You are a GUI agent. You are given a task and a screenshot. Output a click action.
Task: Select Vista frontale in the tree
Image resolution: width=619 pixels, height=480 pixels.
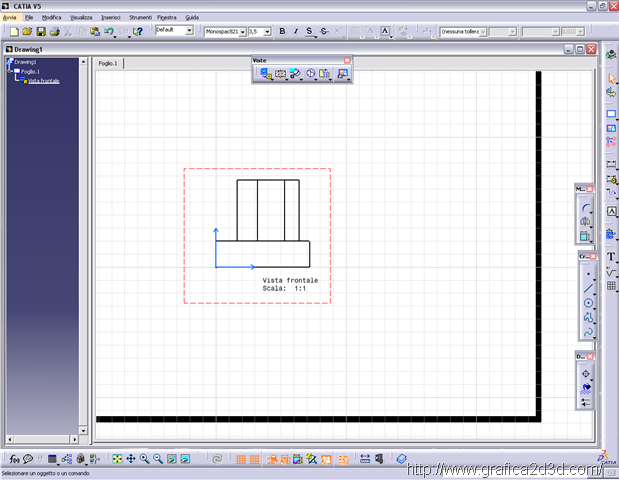point(43,81)
